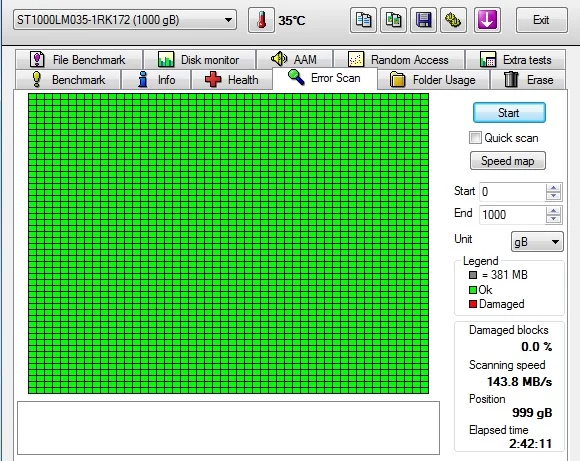Switch to the File Benchmark tab
The image size is (580, 461).
(x=79, y=60)
